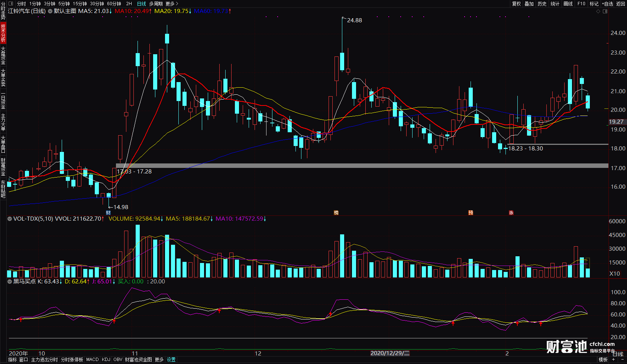Expand the 更多 periods menu
The width and height of the screenshot is (627, 364).
[x=172, y=4]
